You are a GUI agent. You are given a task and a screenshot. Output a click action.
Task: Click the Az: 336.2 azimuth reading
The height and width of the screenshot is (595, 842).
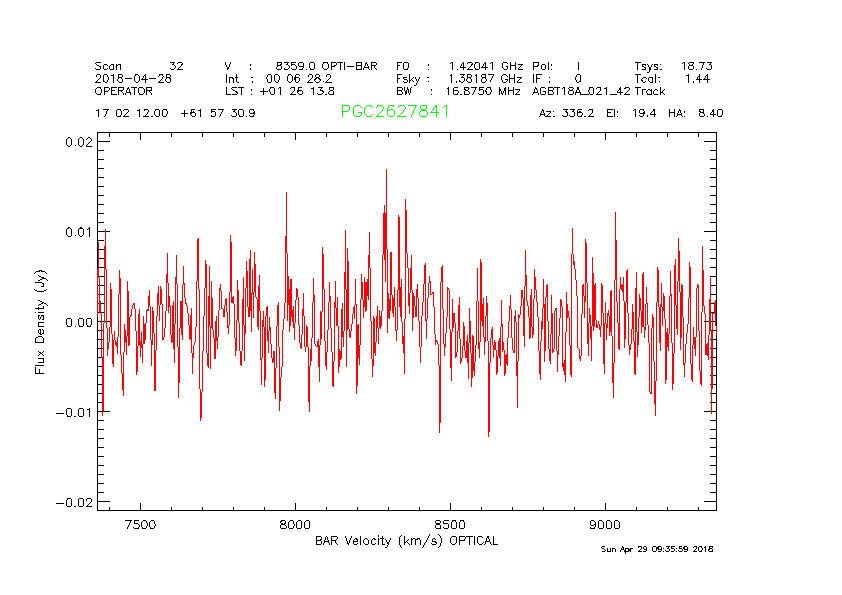[x=567, y=113]
